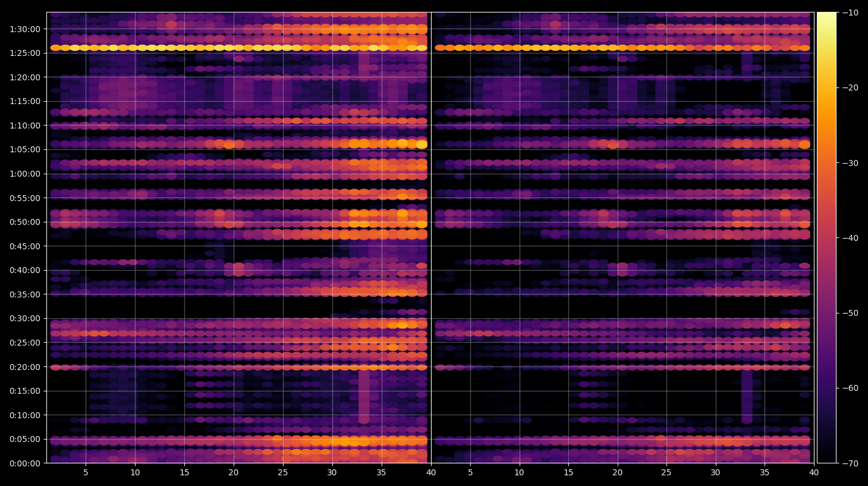Select the 0:30:00 y-axis tick label
The width and height of the screenshot is (868, 486).
(25, 318)
